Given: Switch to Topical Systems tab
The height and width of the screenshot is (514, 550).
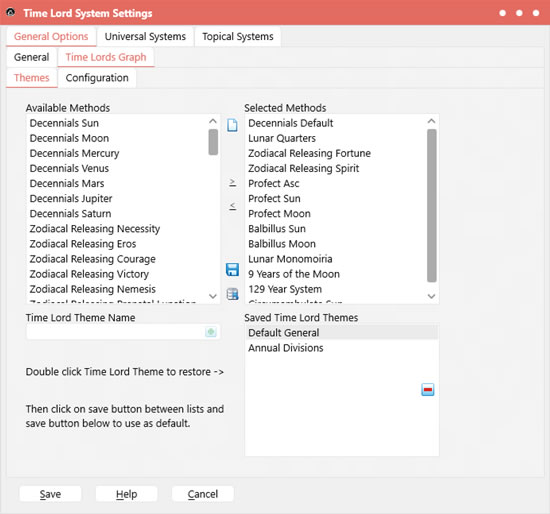Looking at the screenshot, I should [238, 36].
